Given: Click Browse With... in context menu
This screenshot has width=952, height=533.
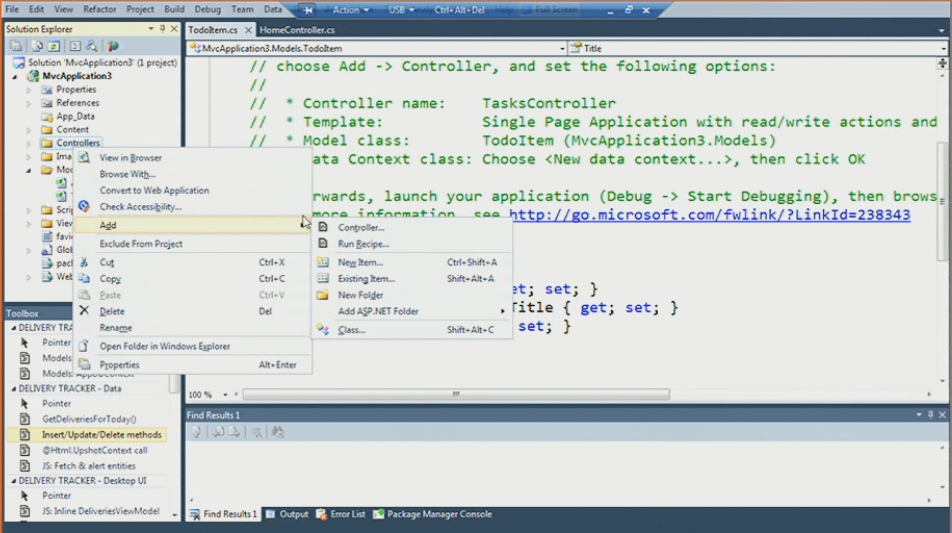Looking at the screenshot, I should (x=128, y=174).
